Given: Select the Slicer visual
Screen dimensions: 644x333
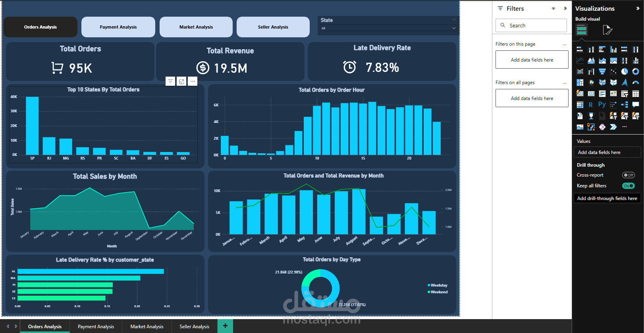Looking at the screenshot, I should coord(625,94).
